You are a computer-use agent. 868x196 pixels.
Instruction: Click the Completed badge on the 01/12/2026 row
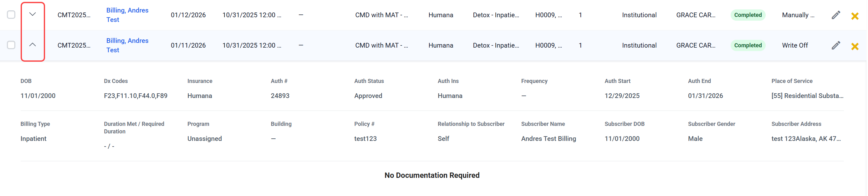(748, 15)
